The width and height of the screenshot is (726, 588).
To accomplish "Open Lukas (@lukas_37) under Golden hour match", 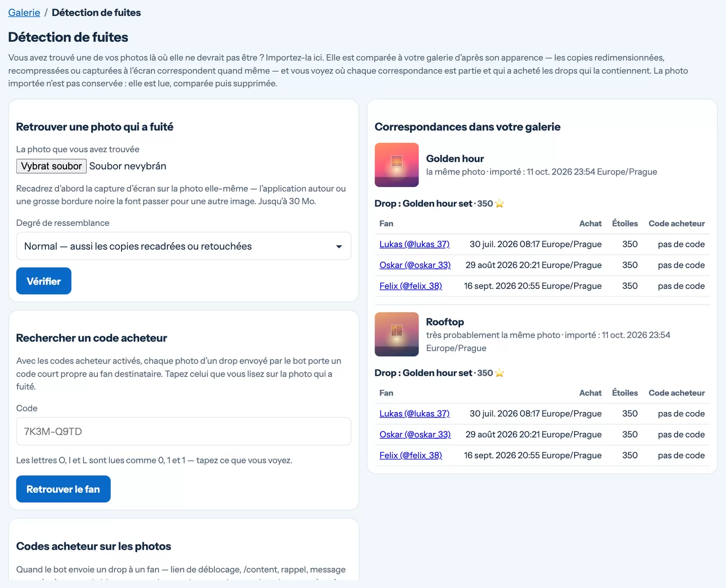I will (414, 244).
